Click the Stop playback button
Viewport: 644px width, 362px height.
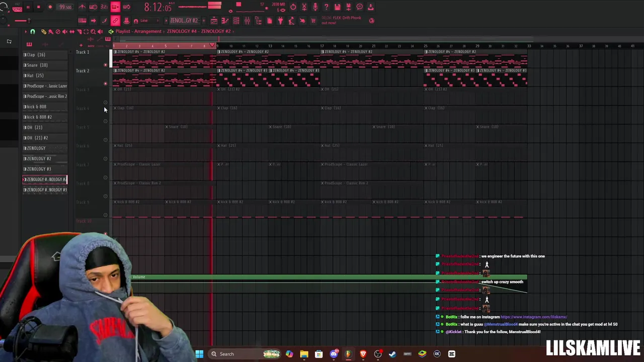click(x=39, y=7)
